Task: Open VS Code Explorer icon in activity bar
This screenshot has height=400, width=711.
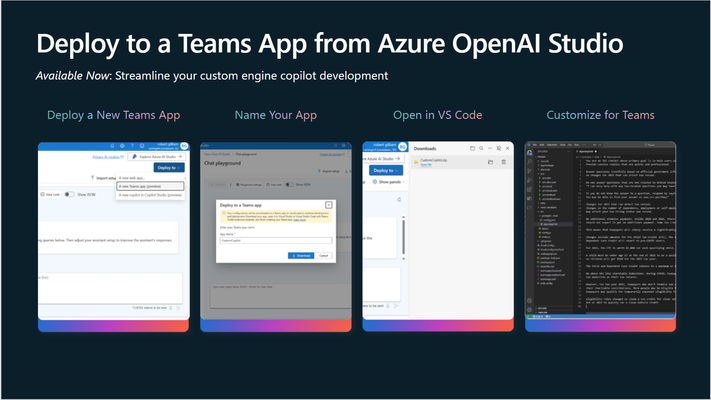Action: (529, 153)
